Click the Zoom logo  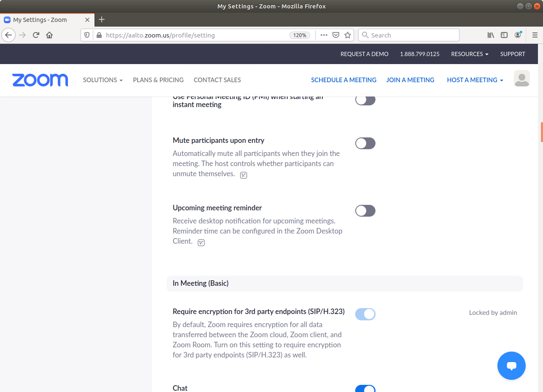pos(40,80)
